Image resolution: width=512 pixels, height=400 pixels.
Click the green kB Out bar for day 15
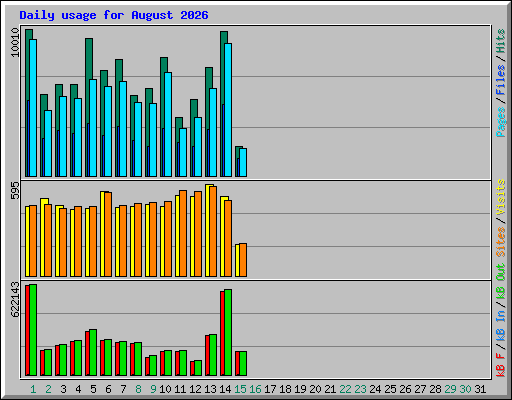click(x=243, y=364)
